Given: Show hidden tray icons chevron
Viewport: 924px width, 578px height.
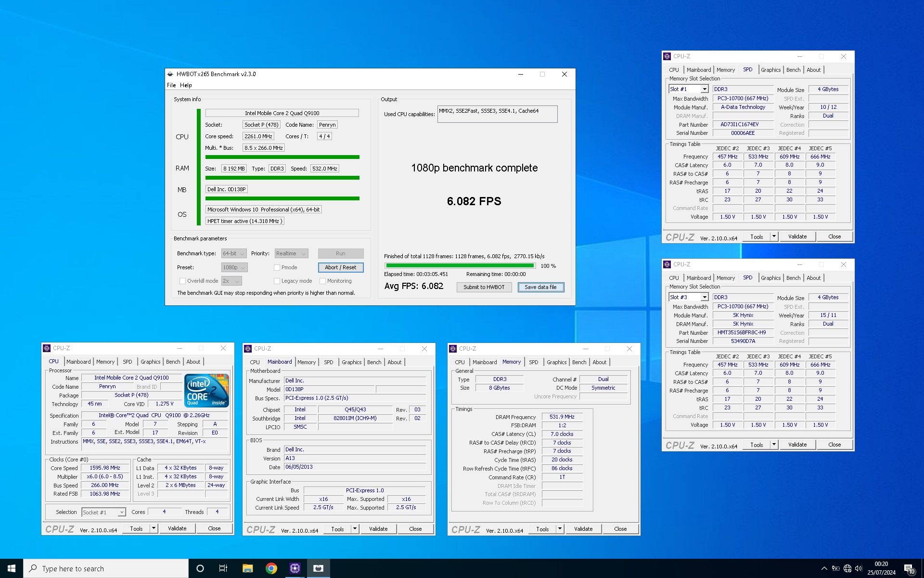Looking at the screenshot, I should [x=824, y=568].
